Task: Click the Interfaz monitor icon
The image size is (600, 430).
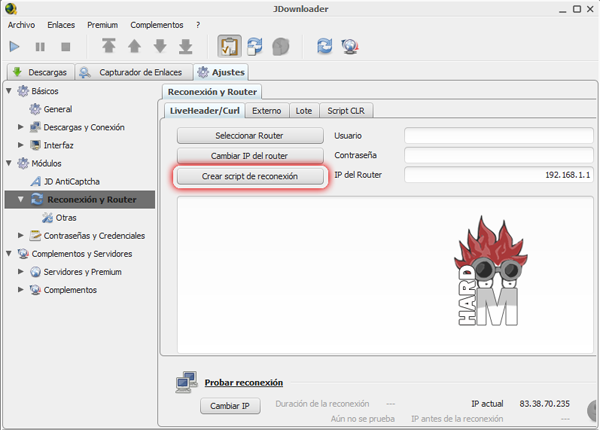Action: 35,145
